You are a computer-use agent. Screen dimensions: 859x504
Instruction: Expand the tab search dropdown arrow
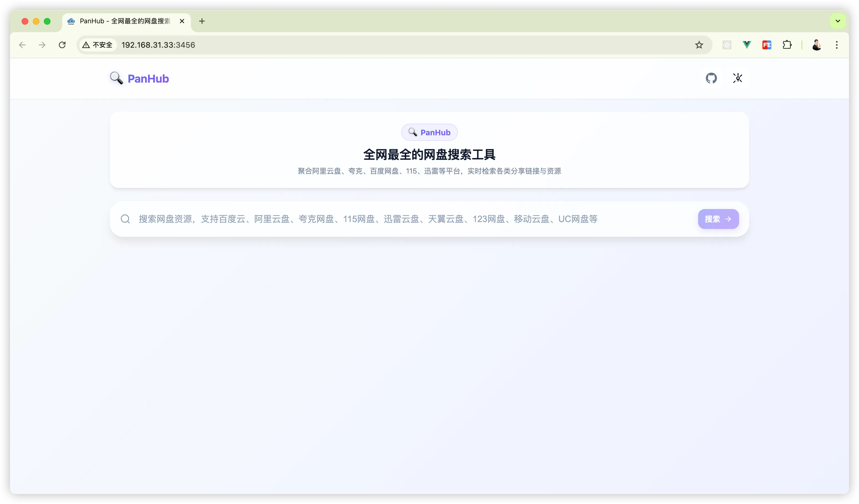coord(838,21)
